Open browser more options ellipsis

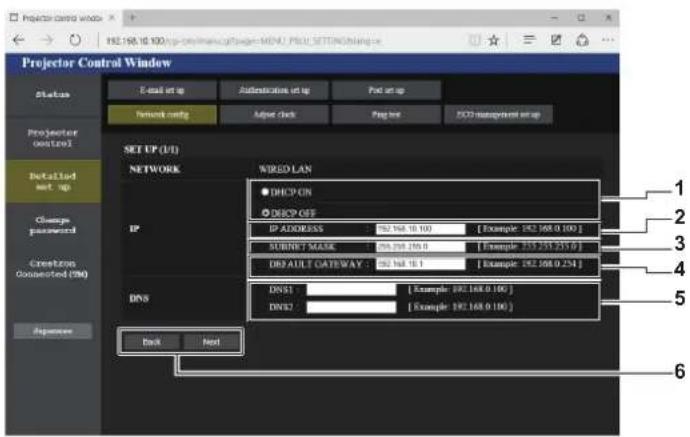[x=608, y=40]
